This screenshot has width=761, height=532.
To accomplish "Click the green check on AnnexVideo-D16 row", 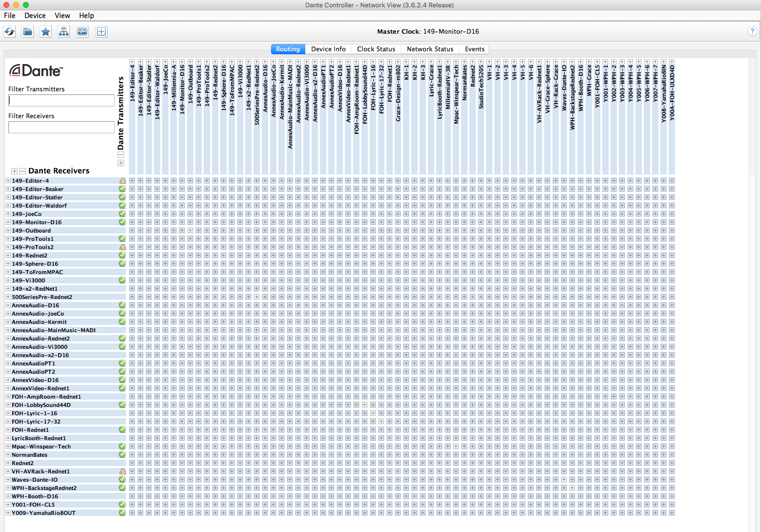I will click(122, 380).
